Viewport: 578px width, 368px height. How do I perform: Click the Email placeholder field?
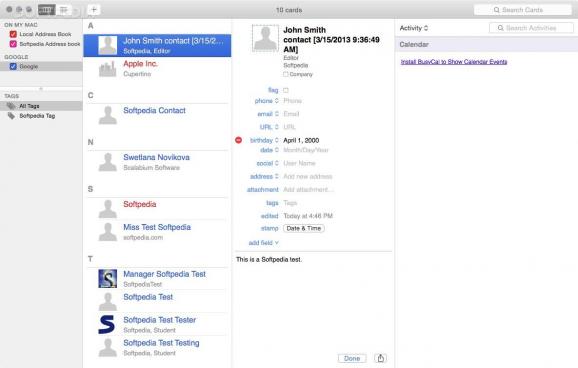291,114
